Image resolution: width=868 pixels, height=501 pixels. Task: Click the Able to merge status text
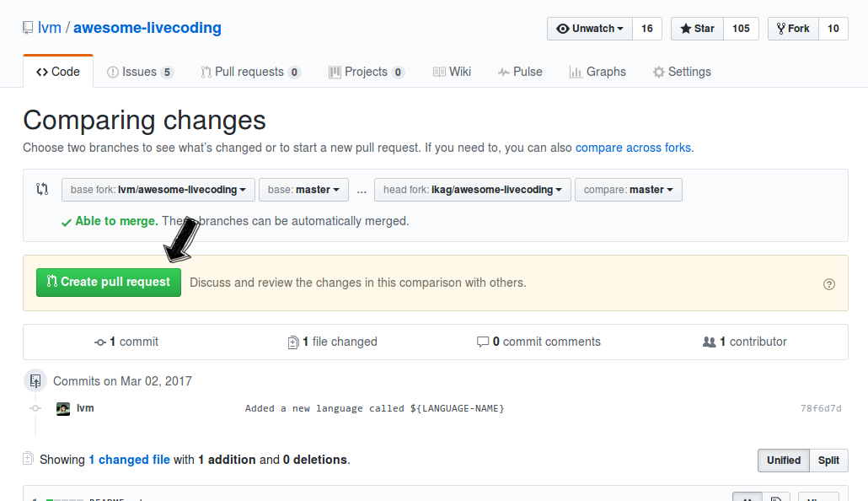click(x=117, y=221)
